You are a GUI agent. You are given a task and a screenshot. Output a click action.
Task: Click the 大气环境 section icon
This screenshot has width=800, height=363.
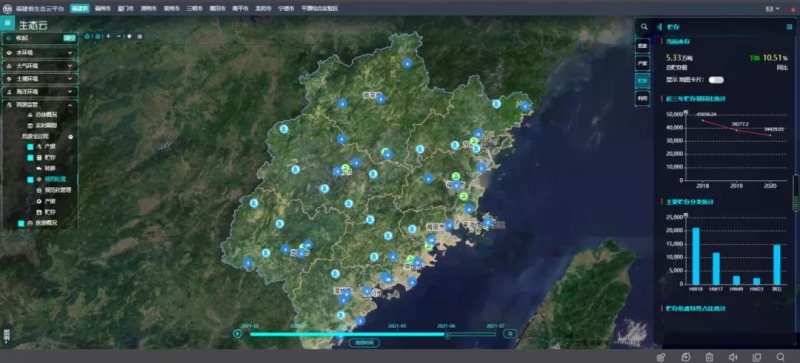(10, 66)
